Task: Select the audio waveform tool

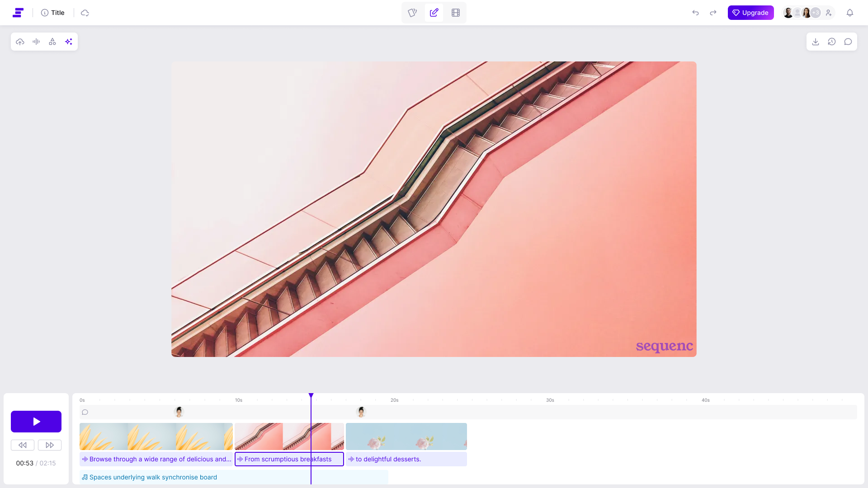Action: (36, 41)
